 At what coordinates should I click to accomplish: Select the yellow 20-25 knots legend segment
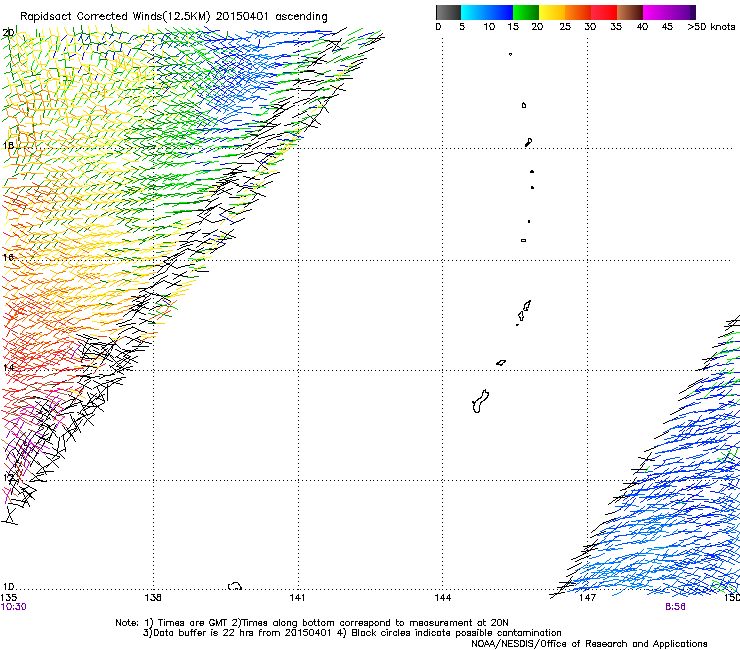(x=552, y=12)
